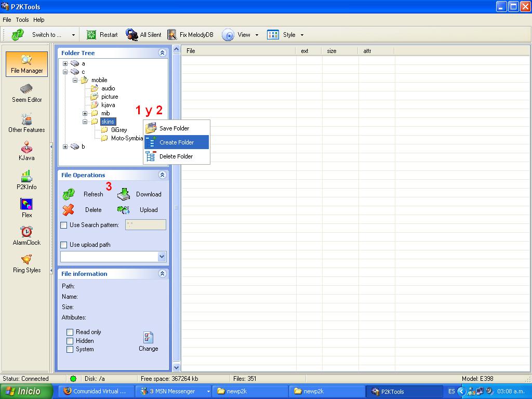Collapse the skins folder node
Viewport: 532px width, 399px height.
(x=85, y=122)
